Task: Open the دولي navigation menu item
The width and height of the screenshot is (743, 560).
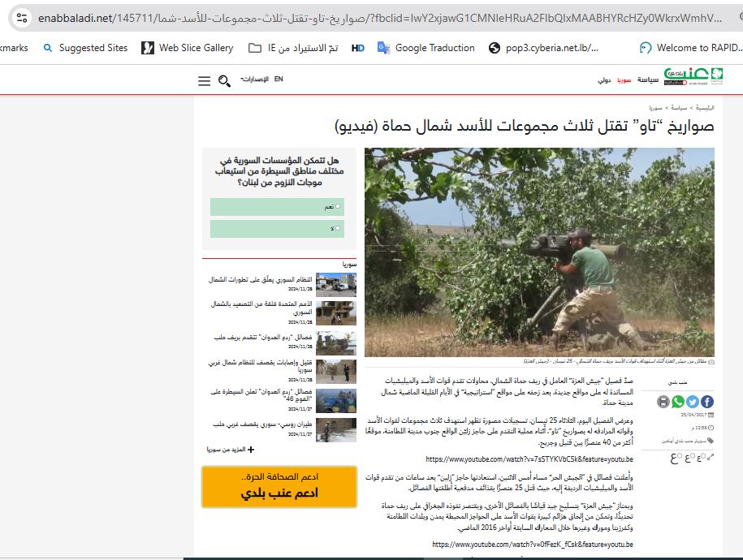Action: tap(604, 80)
